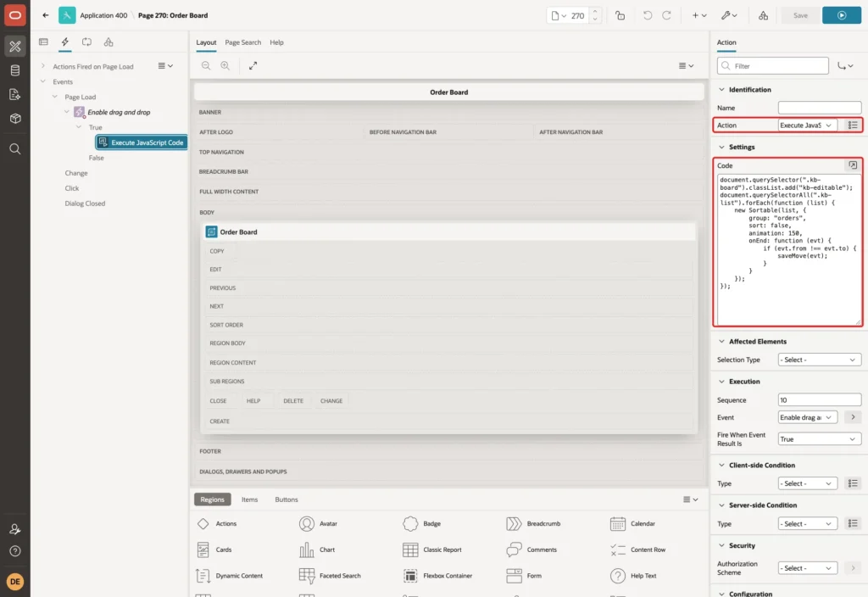Open the Help tab
868x597 pixels.
pos(277,42)
